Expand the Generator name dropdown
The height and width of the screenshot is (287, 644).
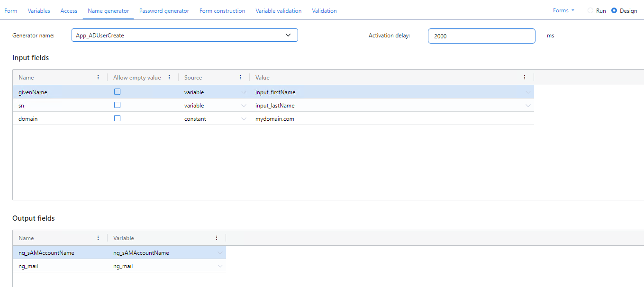pos(288,35)
